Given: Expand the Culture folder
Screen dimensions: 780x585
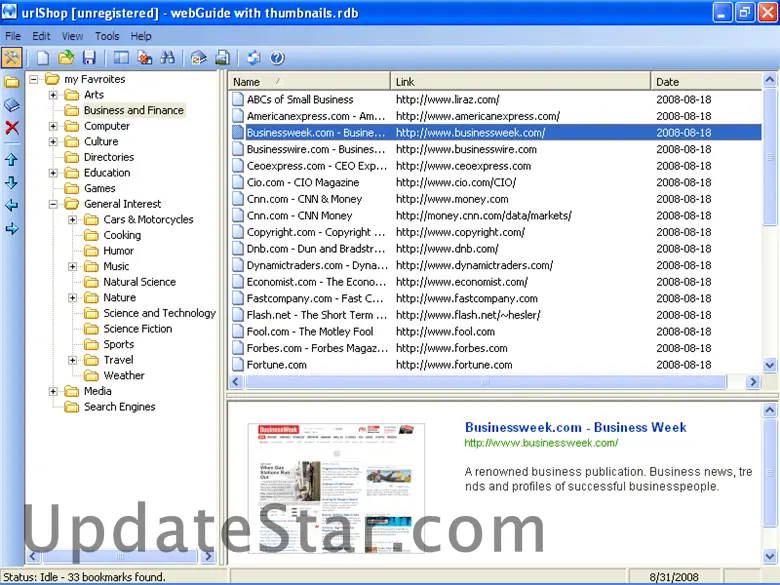Looking at the screenshot, I should point(53,141).
